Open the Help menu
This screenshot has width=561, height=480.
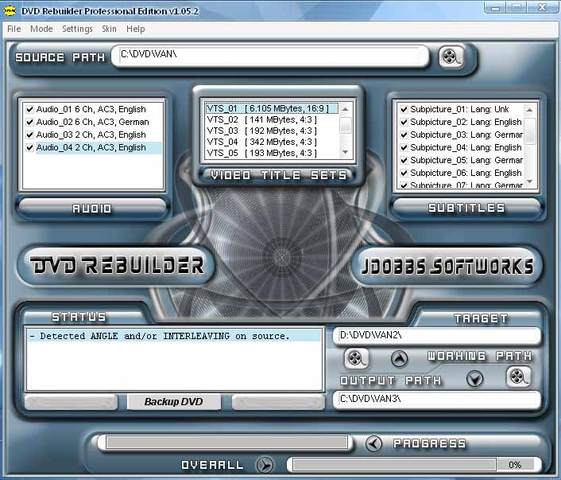pos(136,29)
